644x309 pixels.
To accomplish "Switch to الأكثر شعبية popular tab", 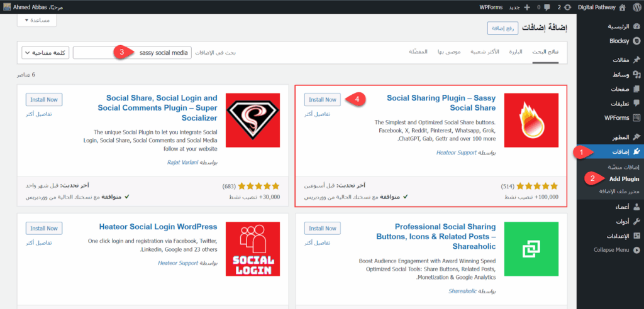I will point(485,52).
